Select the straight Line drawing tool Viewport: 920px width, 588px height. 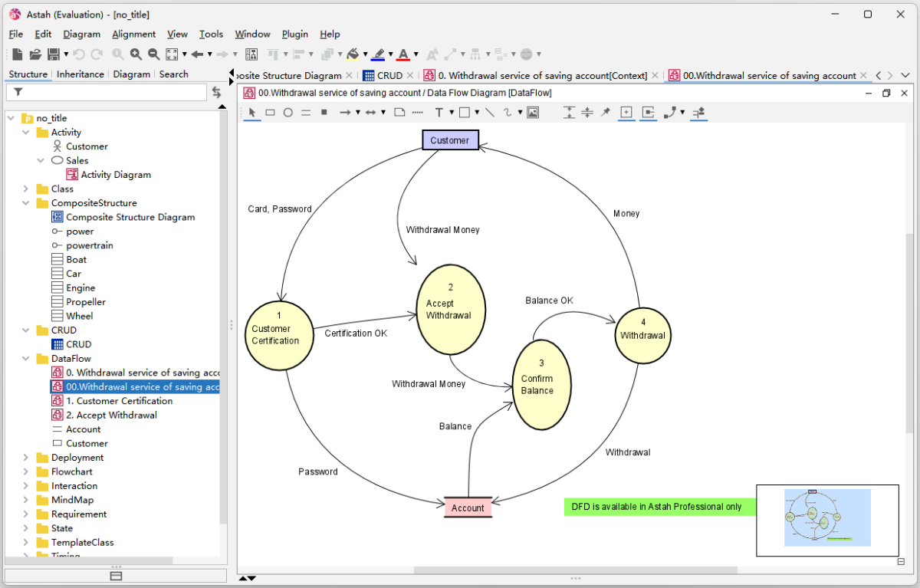[490, 113]
